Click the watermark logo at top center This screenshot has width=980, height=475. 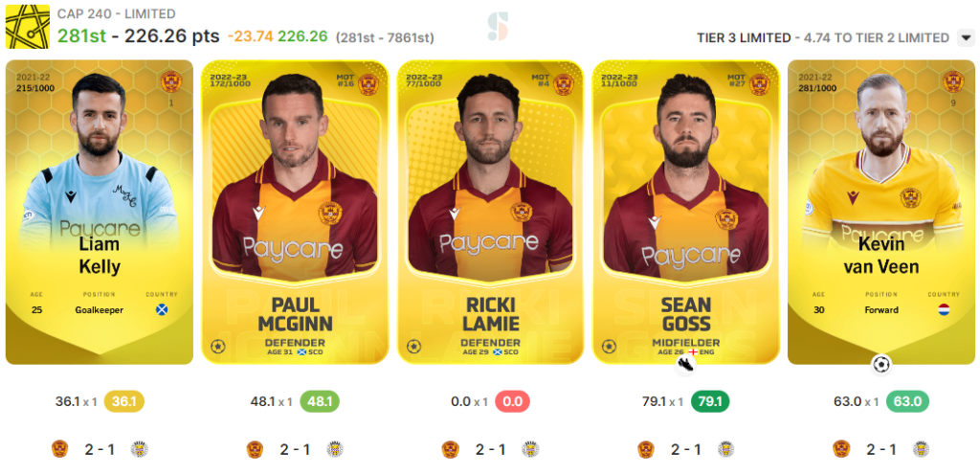498,27
